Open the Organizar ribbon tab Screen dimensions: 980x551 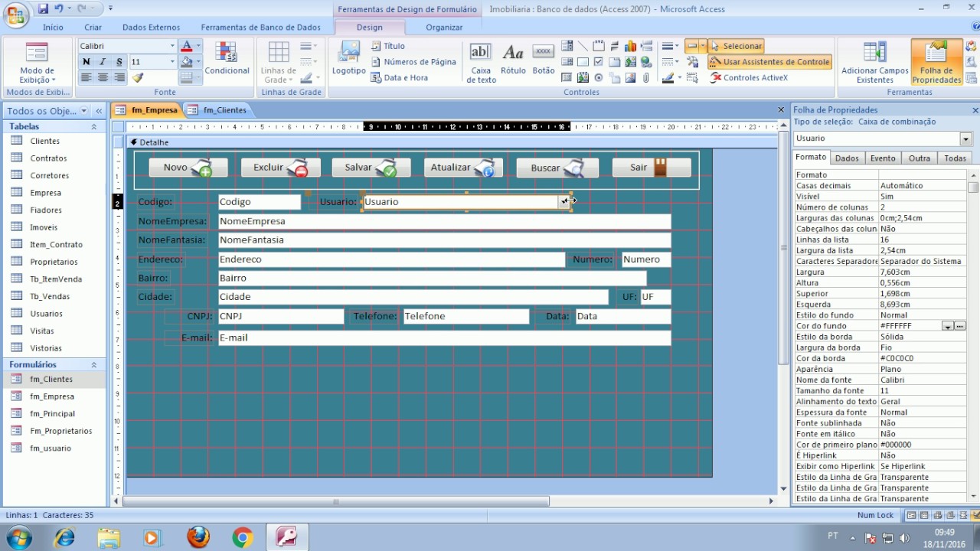(444, 27)
